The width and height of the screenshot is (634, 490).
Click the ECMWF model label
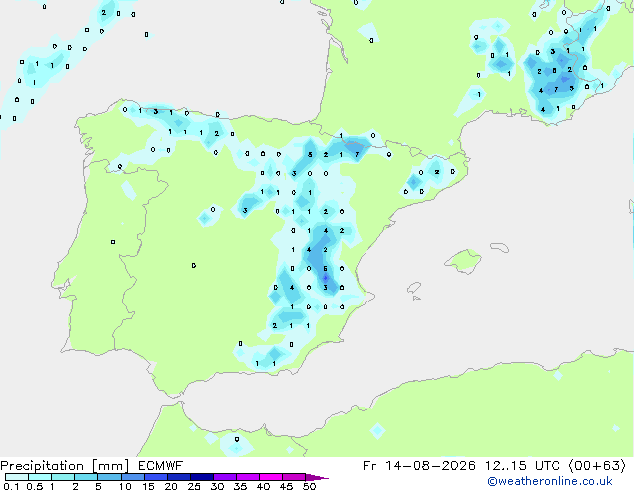pyautogui.click(x=161, y=466)
